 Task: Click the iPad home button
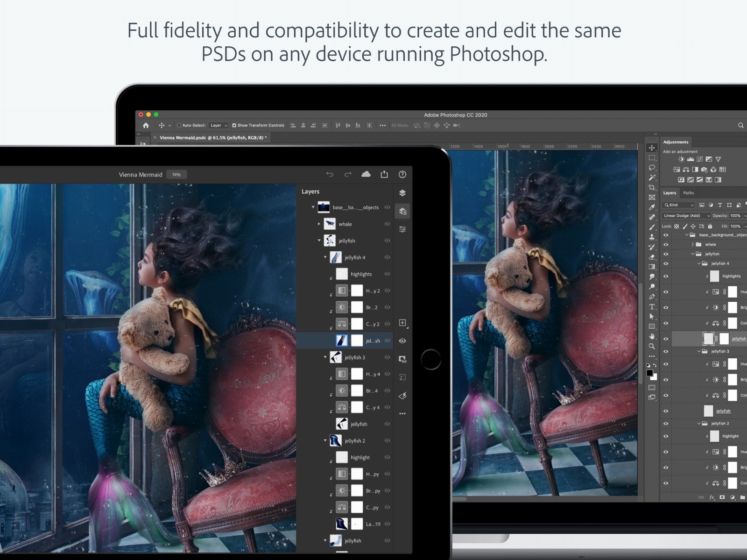tap(430, 359)
